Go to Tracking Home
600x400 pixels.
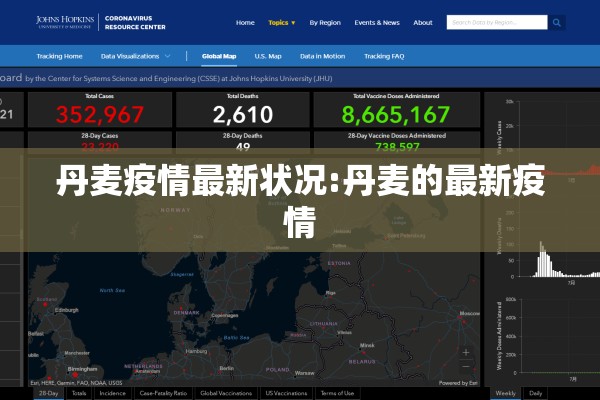point(59,56)
